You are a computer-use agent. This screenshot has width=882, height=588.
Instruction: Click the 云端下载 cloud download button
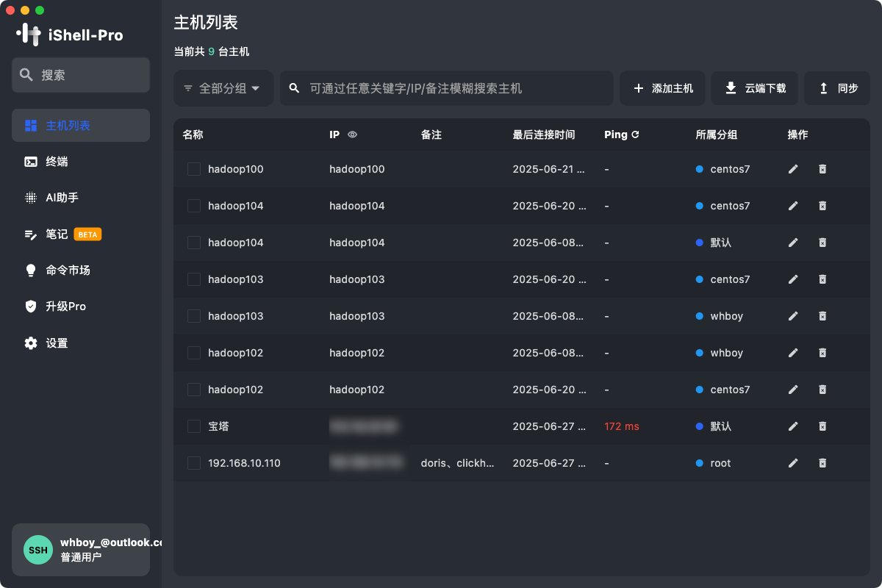pos(754,87)
